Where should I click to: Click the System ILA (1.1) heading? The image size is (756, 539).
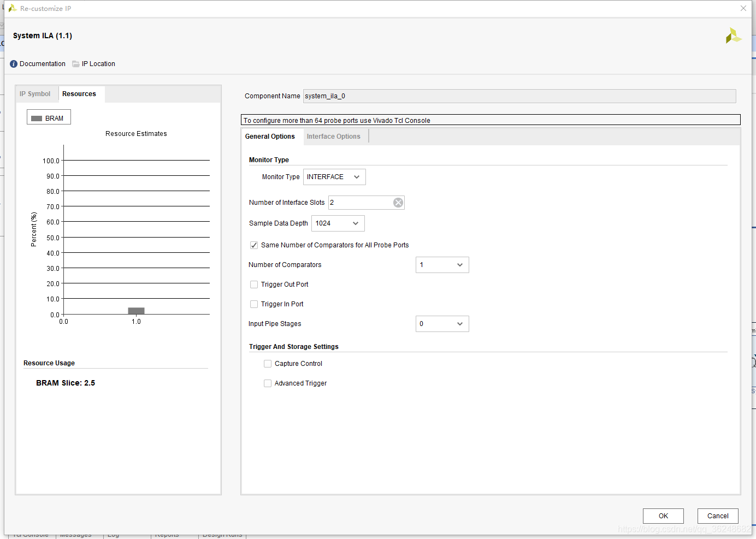pos(43,36)
